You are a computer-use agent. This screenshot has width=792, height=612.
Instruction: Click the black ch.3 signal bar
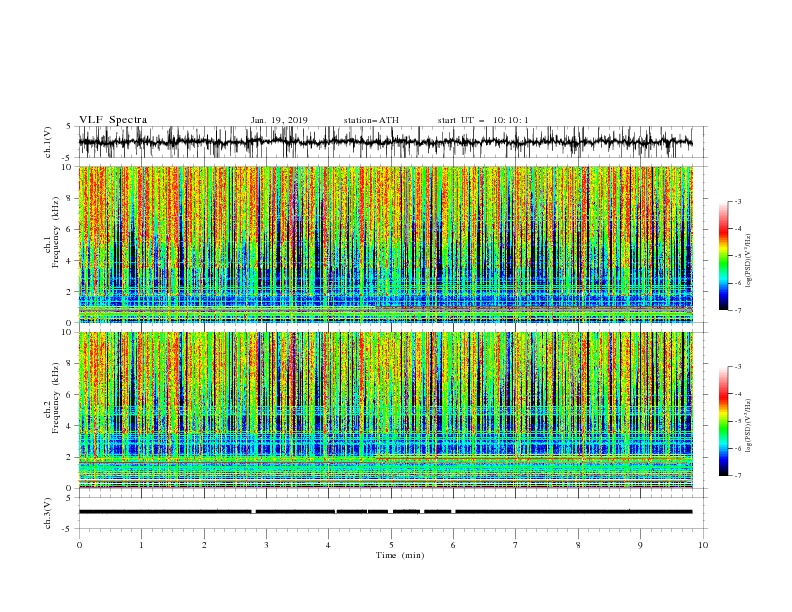385,512
